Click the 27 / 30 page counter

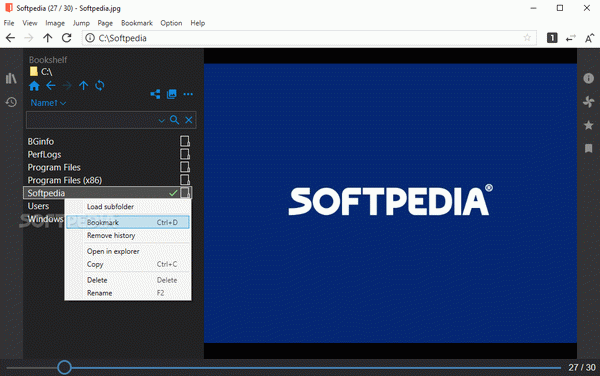(x=582, y=368)
